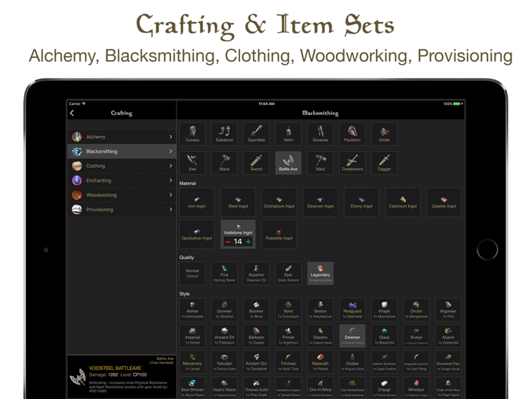The height and width of the screenshot is (399, 532).
Task: Select the Gauntlets armor icon
Action: click(x=256, y=134)
